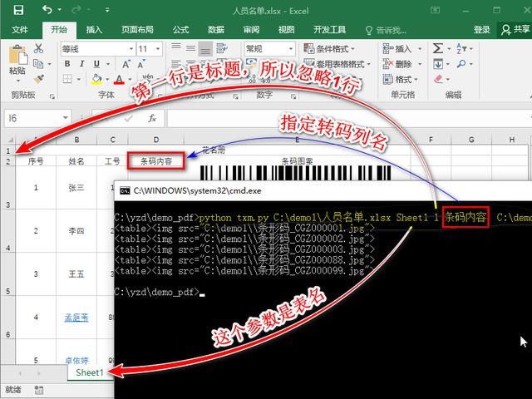Switch to the 插入 ribbon tab
Screen dimensions: 532x399
pos(94,30)
